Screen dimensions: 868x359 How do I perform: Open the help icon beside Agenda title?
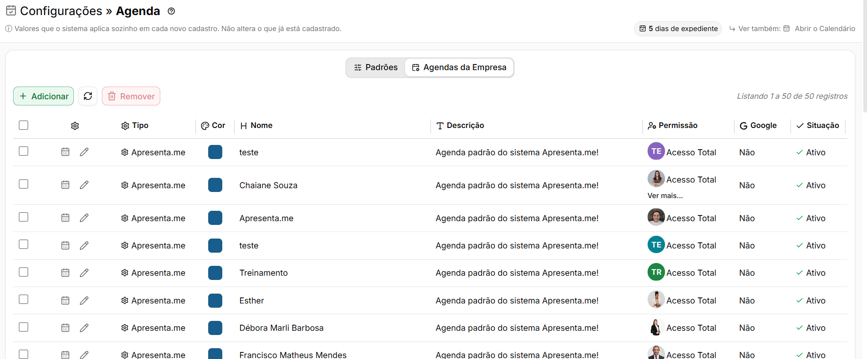pyautogui.click(x=172, y=11)
